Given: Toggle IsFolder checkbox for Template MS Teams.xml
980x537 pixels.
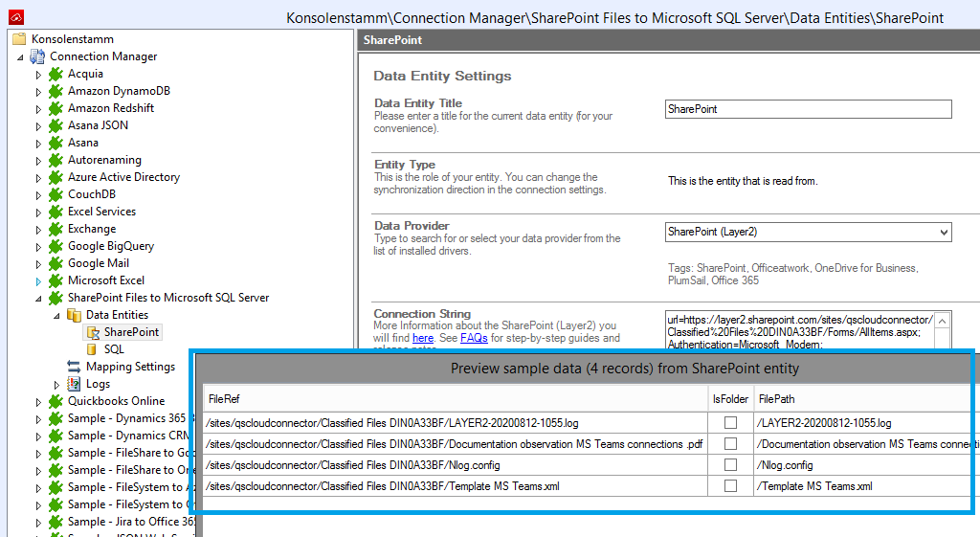Looking at the screenshot, I should (x=730, y=486).
